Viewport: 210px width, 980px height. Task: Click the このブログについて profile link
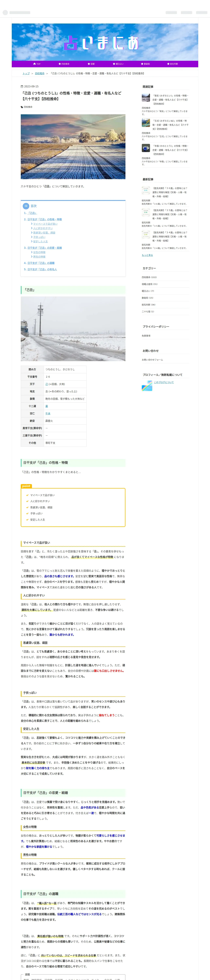point(164,382)
